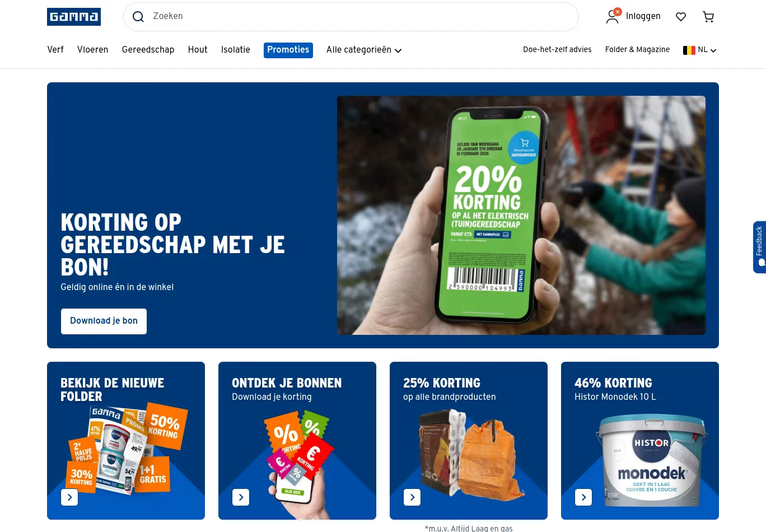Expand the Alle categorieën dropdown

pyautogui.click(x=364, y=50)
